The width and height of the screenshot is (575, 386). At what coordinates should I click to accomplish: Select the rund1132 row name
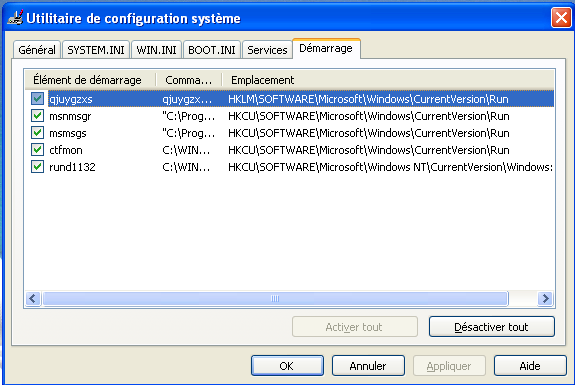[72, 167]
